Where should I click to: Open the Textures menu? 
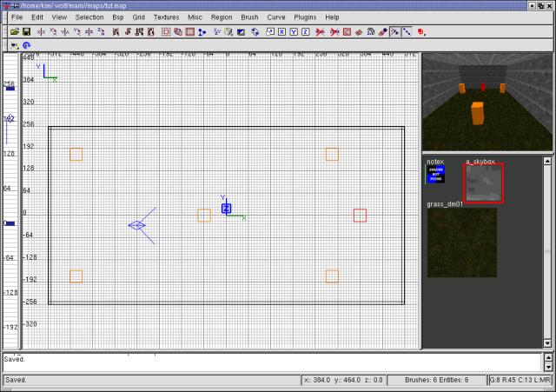(x=166, y=17)
